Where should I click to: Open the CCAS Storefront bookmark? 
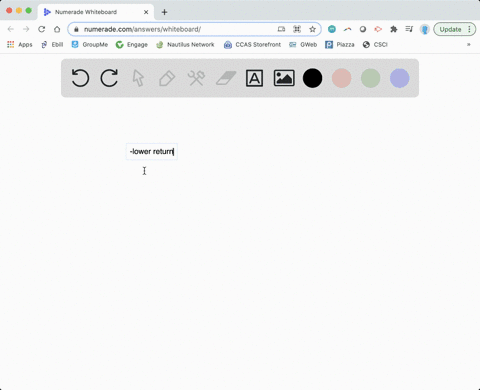click(253, 45)
